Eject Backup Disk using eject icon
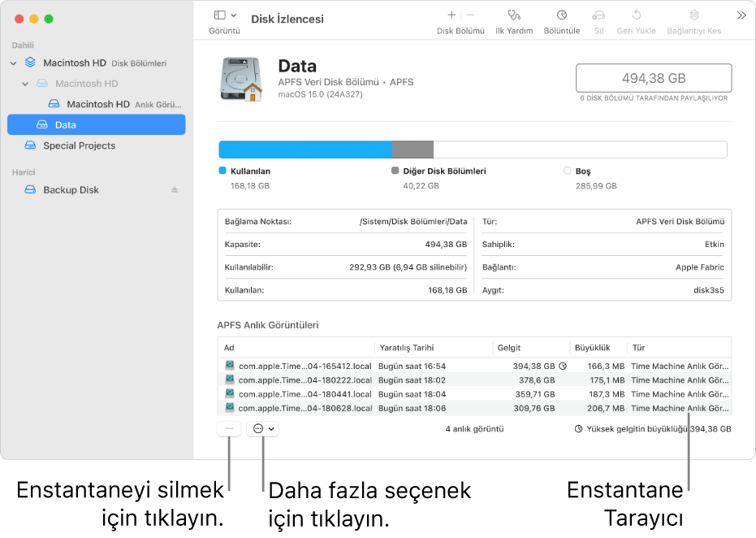The image size is (756, 538). tap(175, 190)
